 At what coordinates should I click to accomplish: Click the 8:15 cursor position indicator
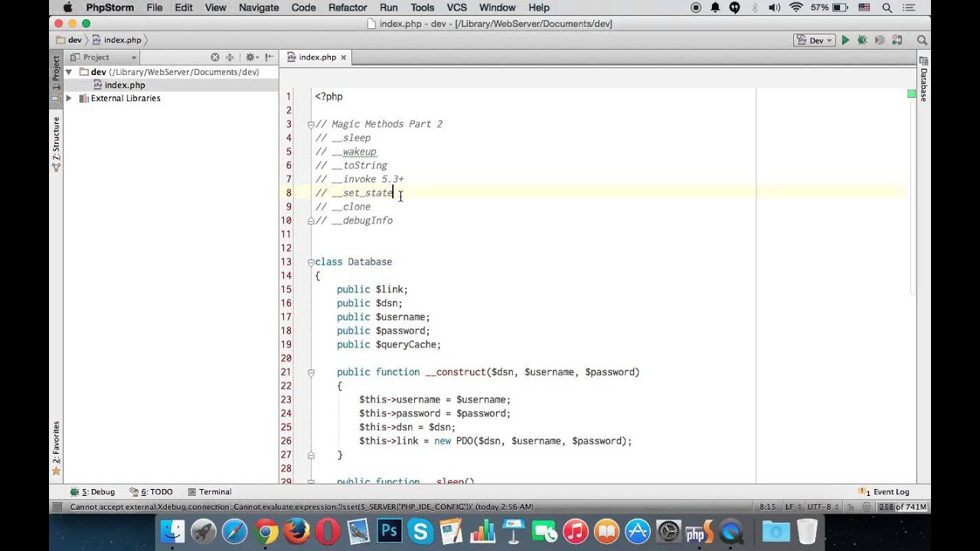[767, 507]
